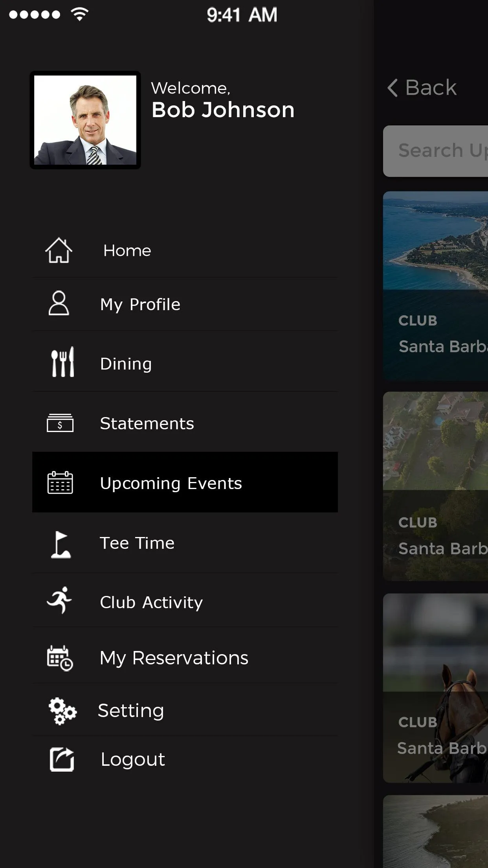Open the My Profile menu item
488x868 pixels.
pyautogui.click(x=185, y=304)
